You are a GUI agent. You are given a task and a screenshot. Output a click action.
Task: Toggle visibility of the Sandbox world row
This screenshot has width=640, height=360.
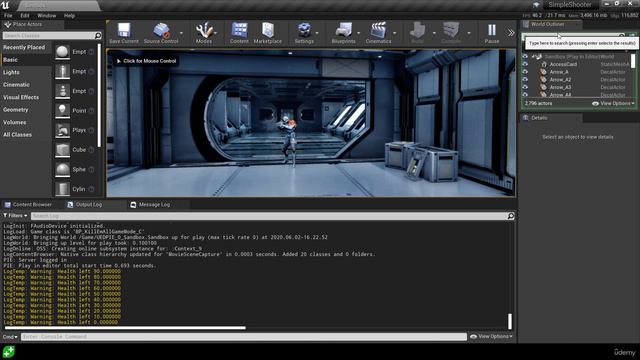[x=525, y=56]
